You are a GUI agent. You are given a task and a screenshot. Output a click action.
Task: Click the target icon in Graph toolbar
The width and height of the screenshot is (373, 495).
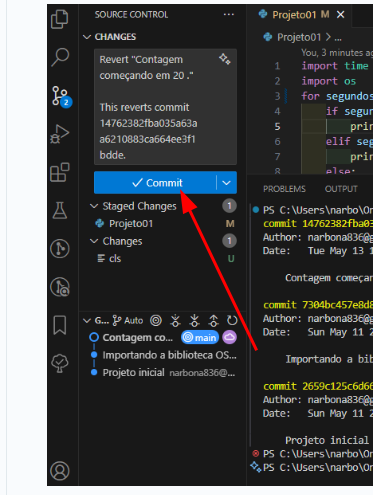[x=156, y=321]
